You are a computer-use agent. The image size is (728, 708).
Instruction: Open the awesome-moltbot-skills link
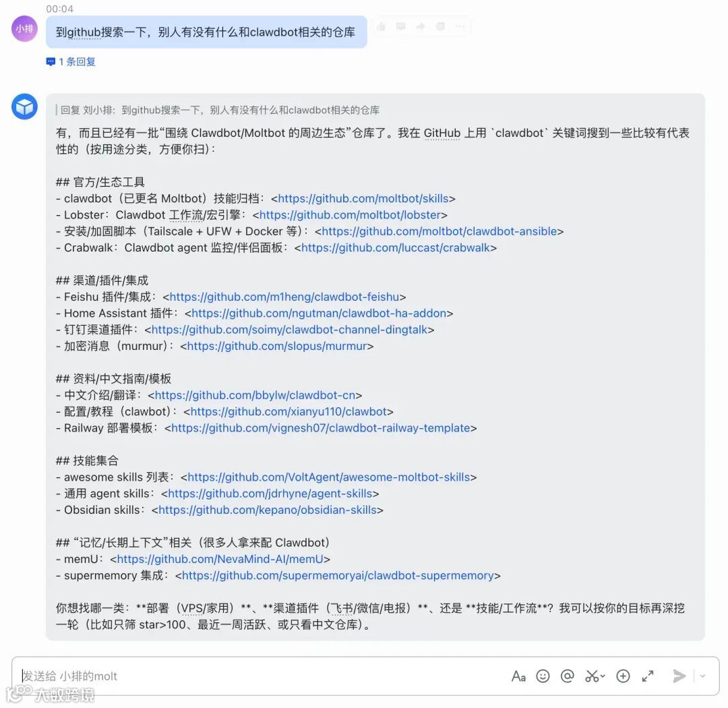(329, 477)
